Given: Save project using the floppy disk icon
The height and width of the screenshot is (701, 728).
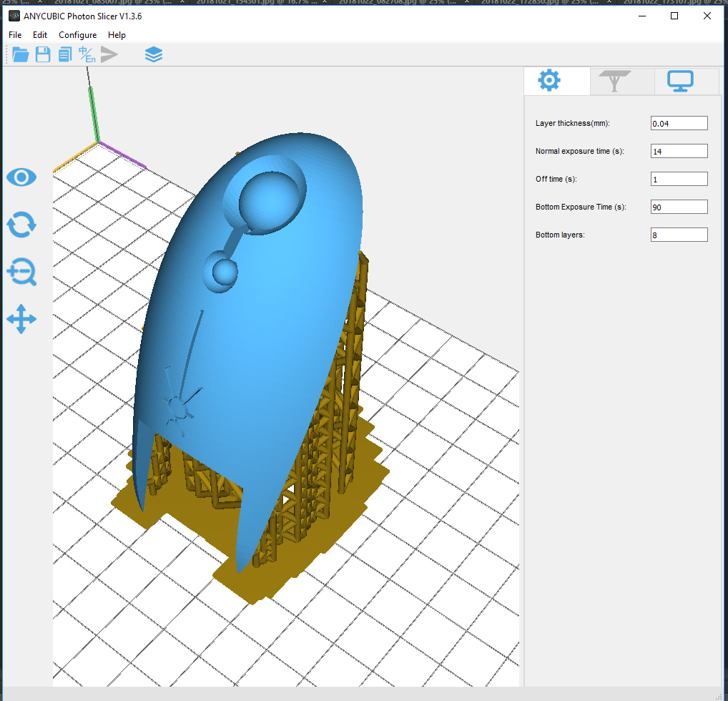Looking at the screenshot, I should 43,55.
